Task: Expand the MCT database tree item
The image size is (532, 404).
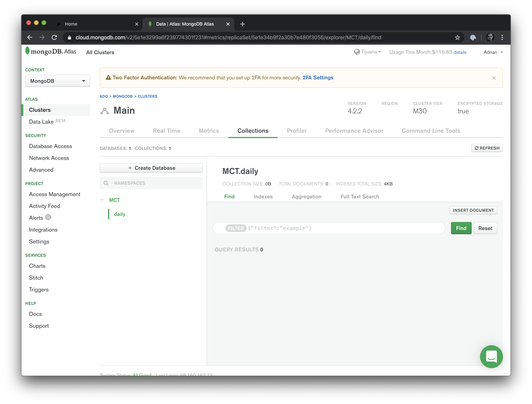Action: [102, 200]
